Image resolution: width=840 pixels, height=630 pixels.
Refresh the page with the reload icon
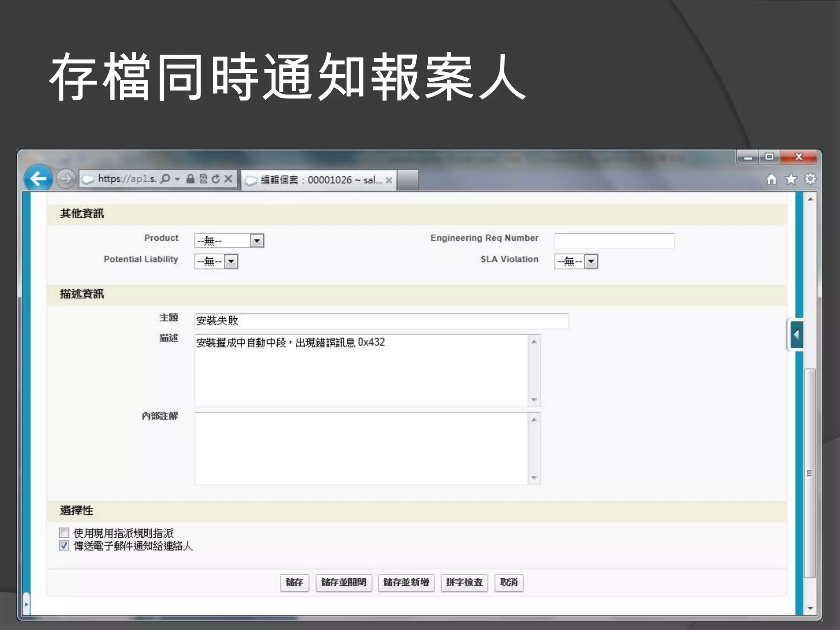(216, 179)
